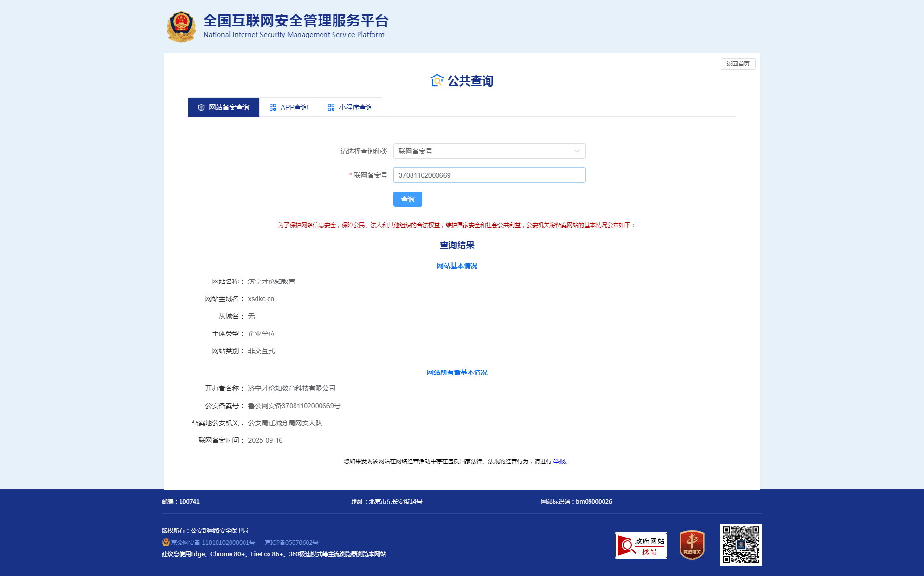This screenshot has width=924, height=576.
Task: Expand the 请选择查询种类 dropdown arrow
Action: point(577,151)
